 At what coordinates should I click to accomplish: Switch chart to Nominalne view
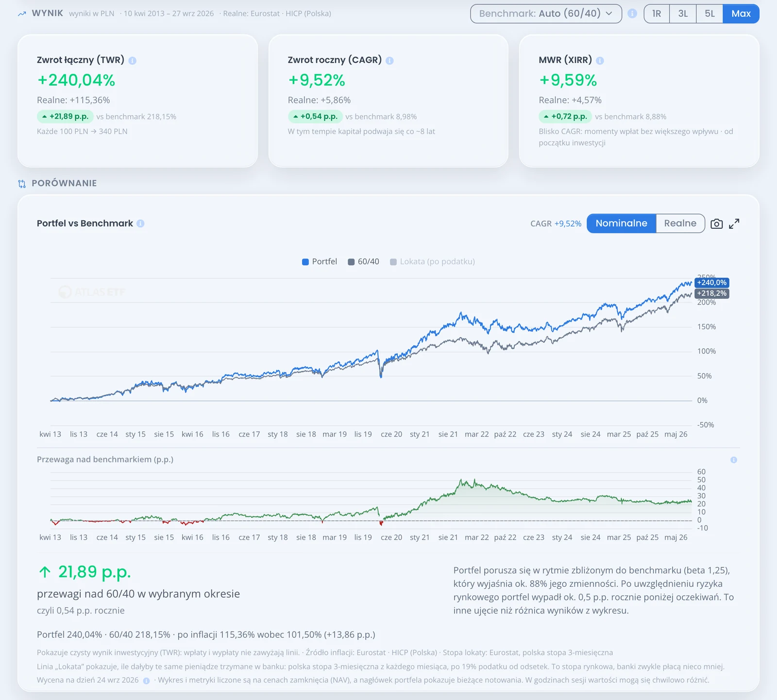coord(621,223)
